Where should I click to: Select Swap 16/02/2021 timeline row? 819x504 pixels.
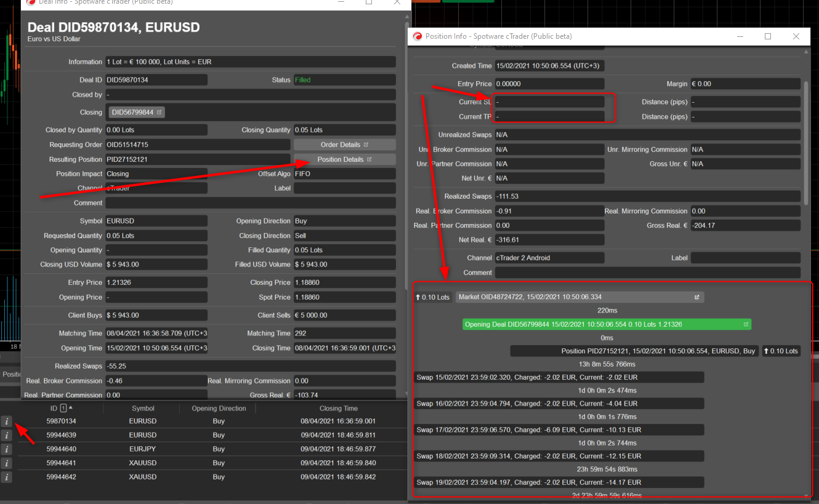point(559,404)
